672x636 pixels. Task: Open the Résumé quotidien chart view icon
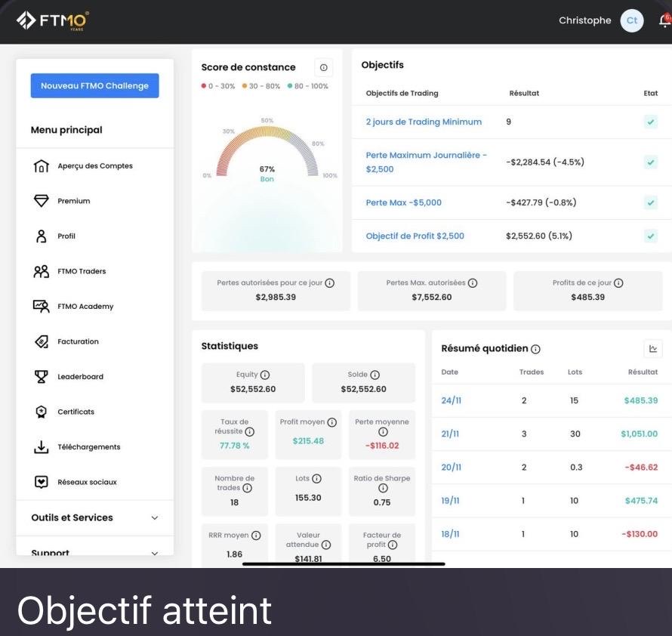652,349
